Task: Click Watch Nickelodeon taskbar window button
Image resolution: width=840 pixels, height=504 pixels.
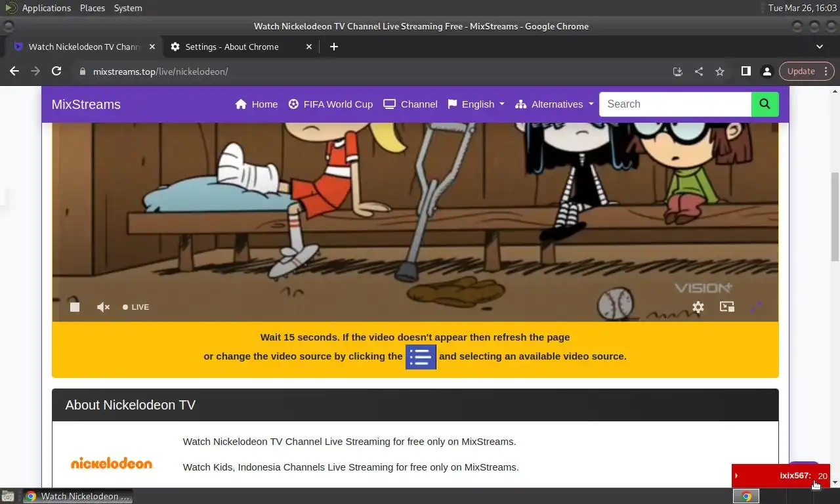Action: (78, 496)
